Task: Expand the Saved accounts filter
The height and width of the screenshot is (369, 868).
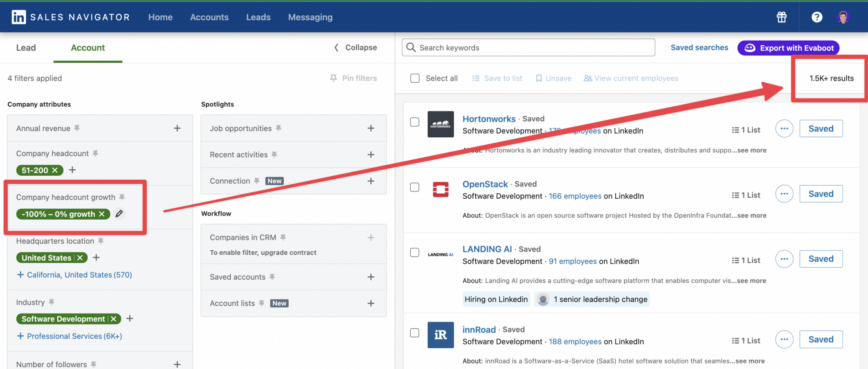Action: (x=371, y=277)
